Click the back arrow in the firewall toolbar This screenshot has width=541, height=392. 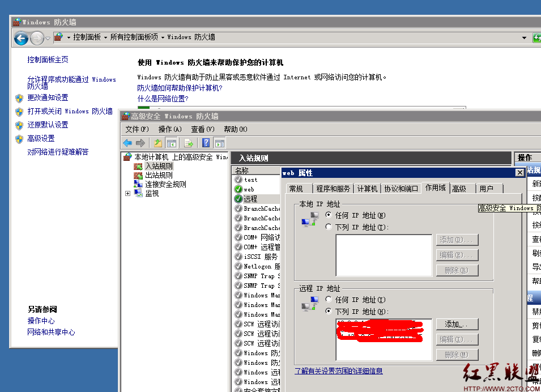coord(127,143)
